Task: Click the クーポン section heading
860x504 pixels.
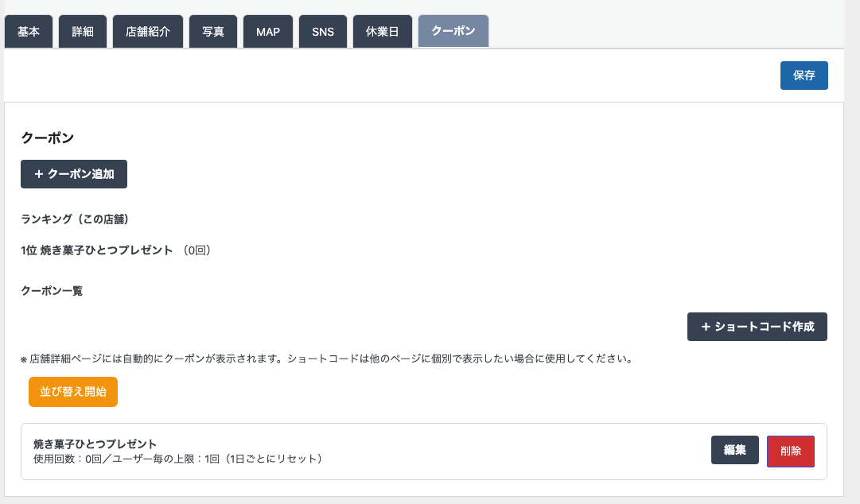Action: coord(48,138)
